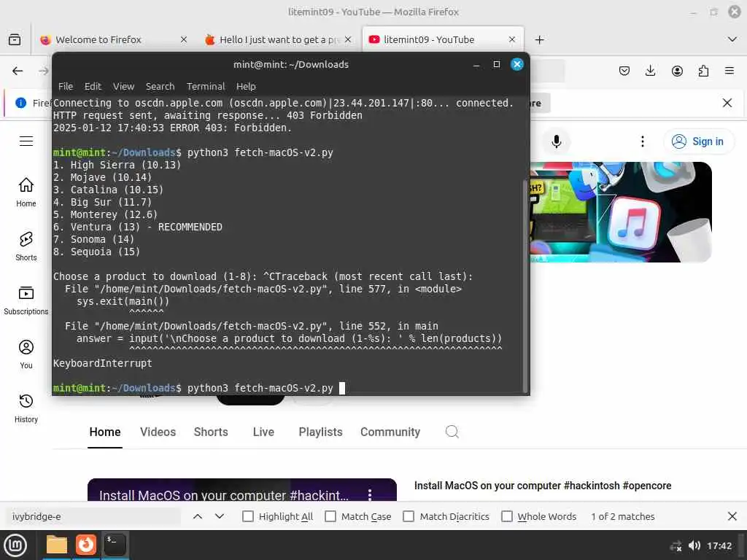The height and width of the screenshot is (560, 747).
Task: Open YouTube Shorts in sidebar
Action: [x=26, y=246]
